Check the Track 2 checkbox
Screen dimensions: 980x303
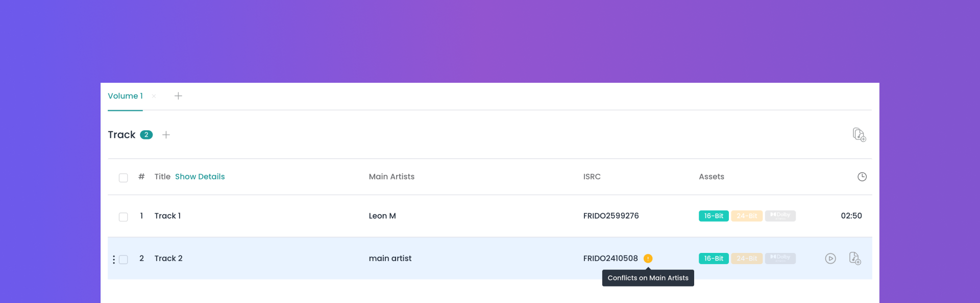[123, 260]
